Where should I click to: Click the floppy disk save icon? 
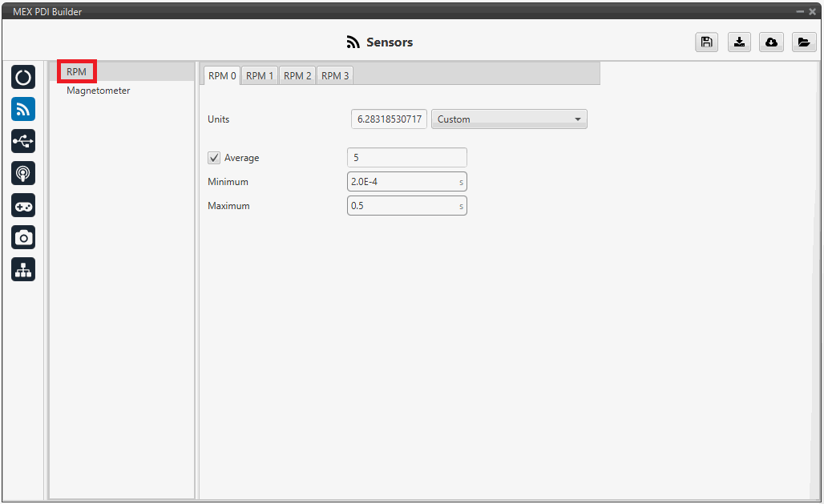coord(706,42)
